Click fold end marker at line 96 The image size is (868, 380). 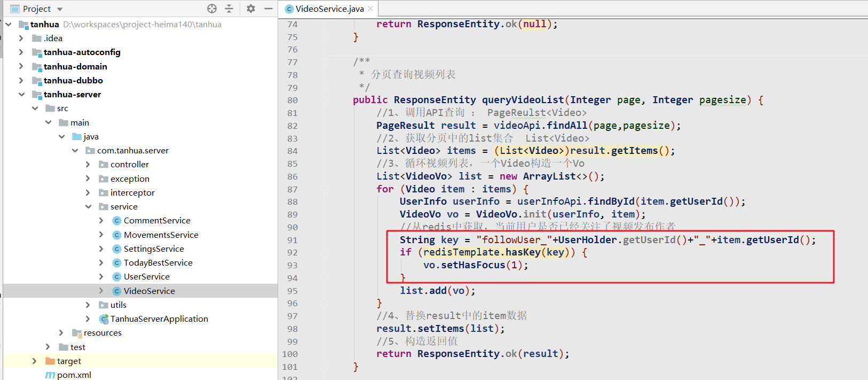click(x=325, y=303)
